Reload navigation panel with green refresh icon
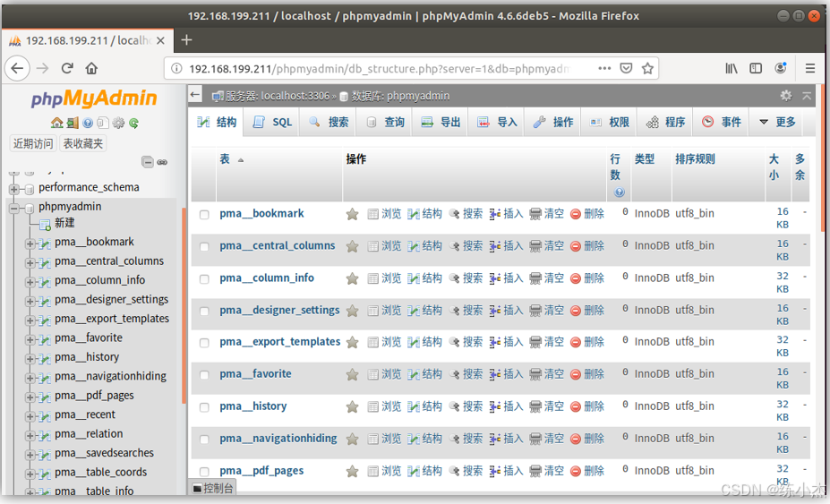 (134, 123)
